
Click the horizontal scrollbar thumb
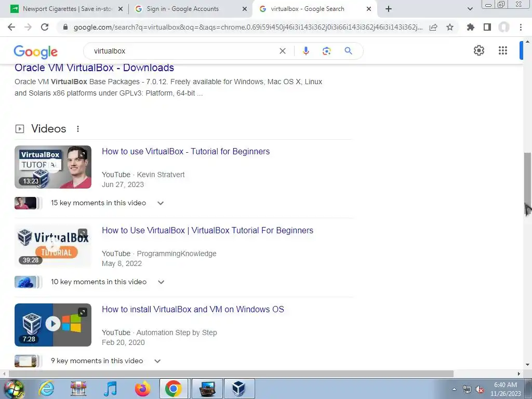pyautogui.click(x=231, y=374)
